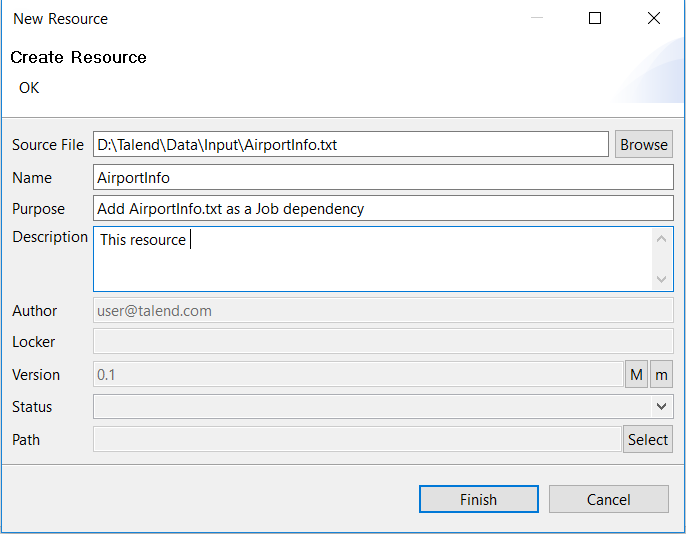Click Browse to choose source file
The image size is (686, 534).
[643, 145]
